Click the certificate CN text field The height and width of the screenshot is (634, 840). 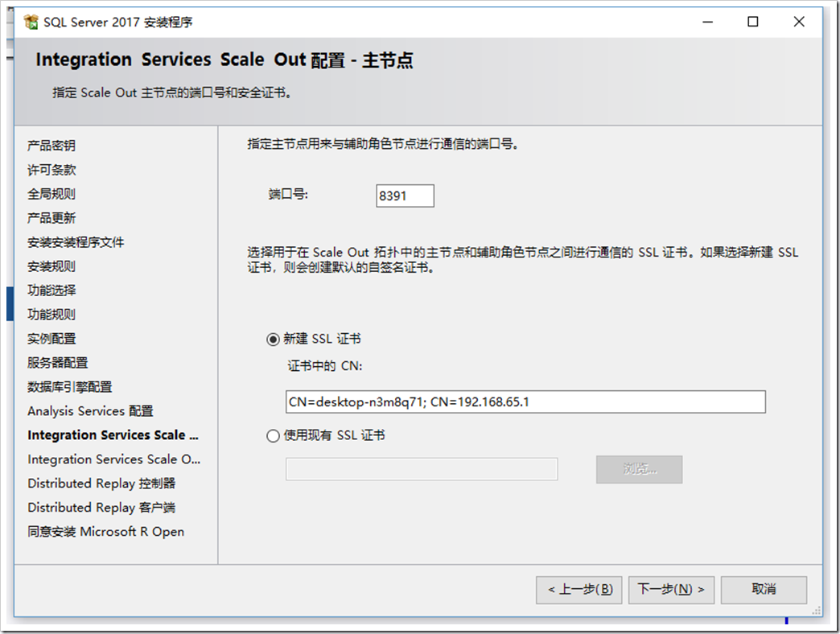point(525,402)
